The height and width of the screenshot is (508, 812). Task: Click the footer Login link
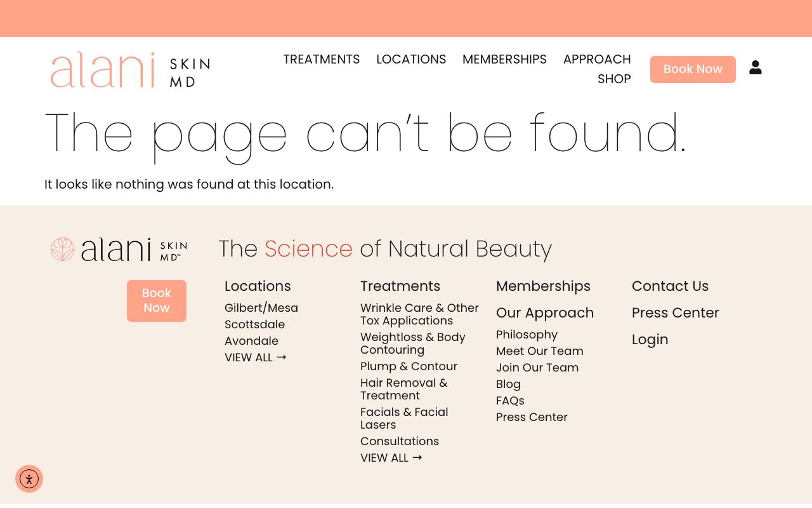[x=650, y=340]
